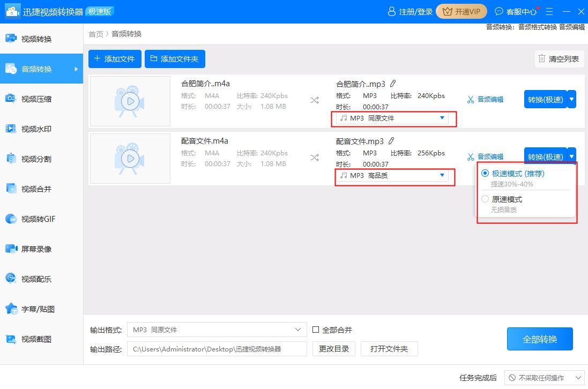Play the 合肥简介..m4a thumbnail preview

pyautogui.click(x=130, y=101)
